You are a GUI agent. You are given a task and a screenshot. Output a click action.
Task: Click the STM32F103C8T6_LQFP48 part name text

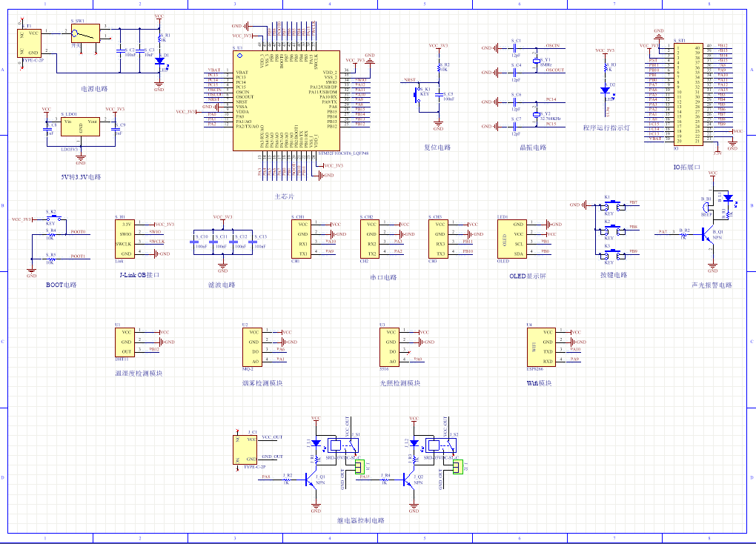[343, 153]
